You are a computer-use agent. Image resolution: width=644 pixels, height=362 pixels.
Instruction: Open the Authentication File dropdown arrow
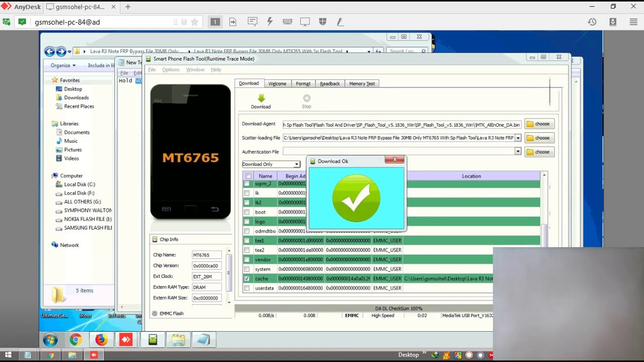pyautogui.click(x=518, y=151)
